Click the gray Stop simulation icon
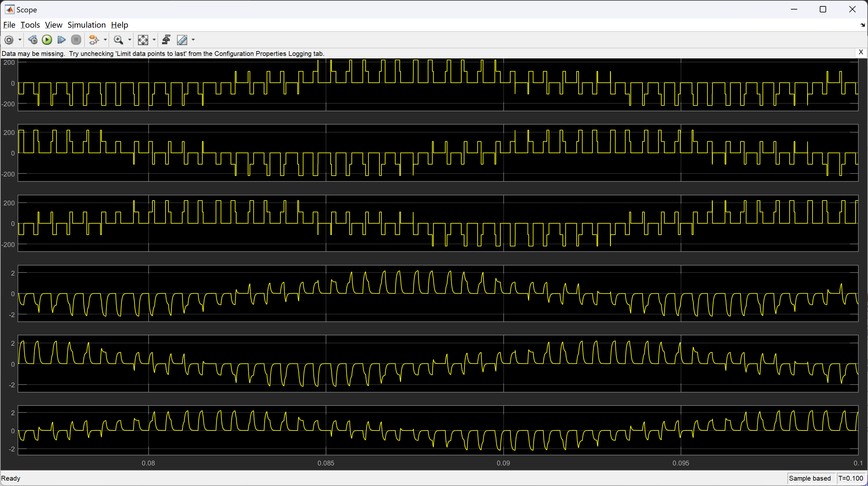The height and width of the screenshot is (486, 868). (76, 40)
